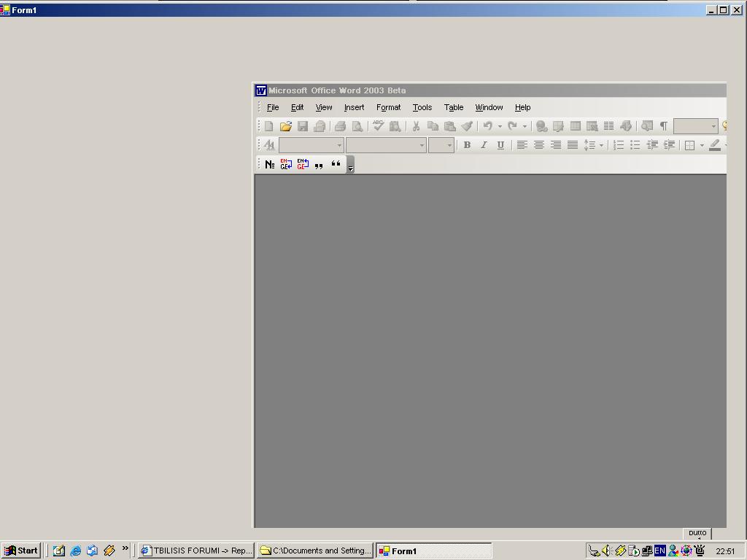Click the Save diskette icon

pyautogui.click(x=303, y=126)
